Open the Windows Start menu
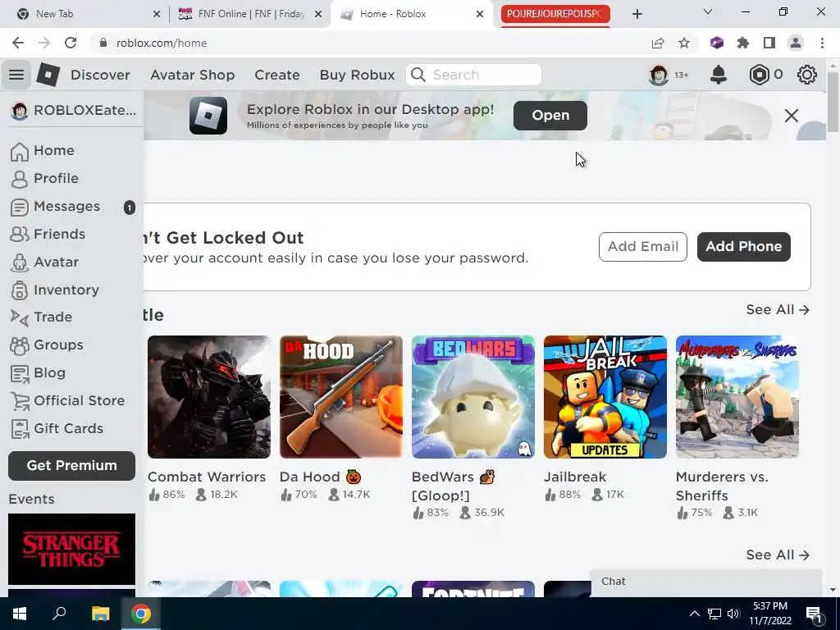Viewport: 840px width, 630px height. click(20, 614)
